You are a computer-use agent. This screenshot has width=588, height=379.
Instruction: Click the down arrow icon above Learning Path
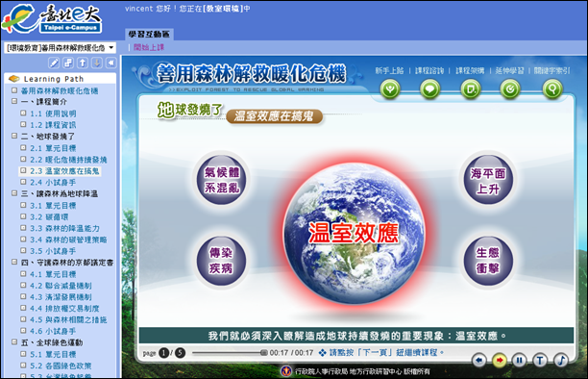(97, 63)
